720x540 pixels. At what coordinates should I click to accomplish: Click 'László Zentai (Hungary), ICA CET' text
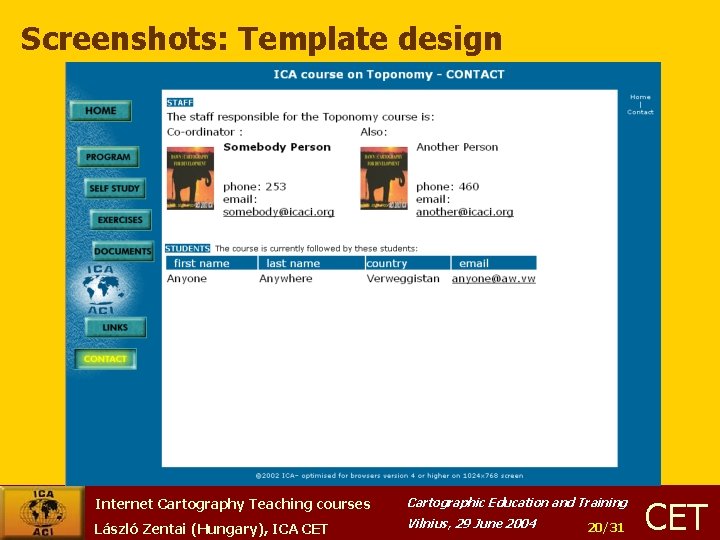tap(211, 529)
